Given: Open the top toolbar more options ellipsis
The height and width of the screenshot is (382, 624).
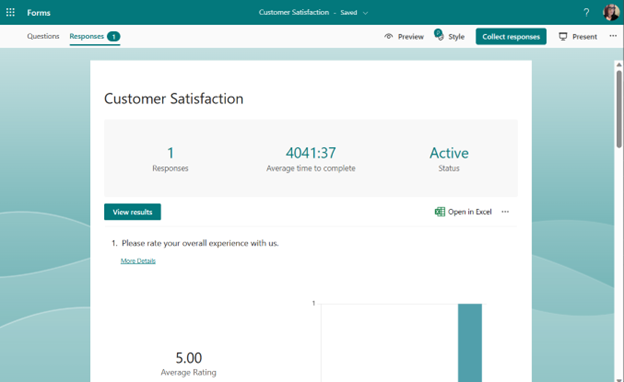Looking at the screenshot, I should [613, 36].
